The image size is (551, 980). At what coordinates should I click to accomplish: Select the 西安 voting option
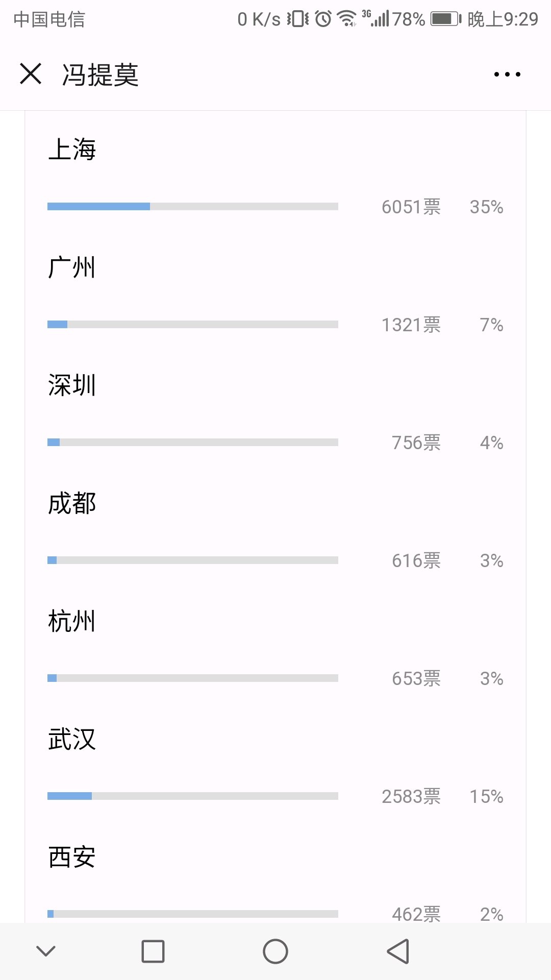(72, 857)
